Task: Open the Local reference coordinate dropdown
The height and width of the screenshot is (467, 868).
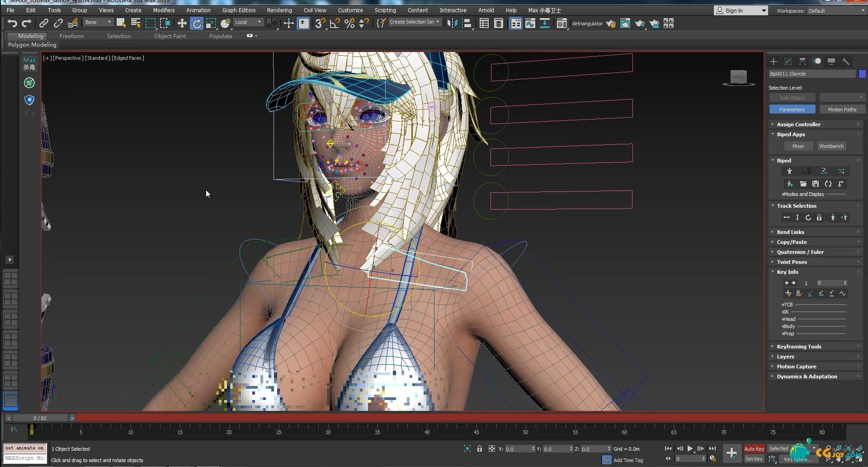Action: click(x=248, y=22)
